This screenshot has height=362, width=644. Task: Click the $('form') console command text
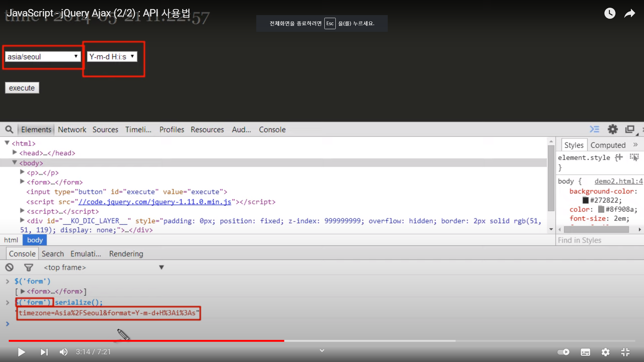click(x=33, y=281)
